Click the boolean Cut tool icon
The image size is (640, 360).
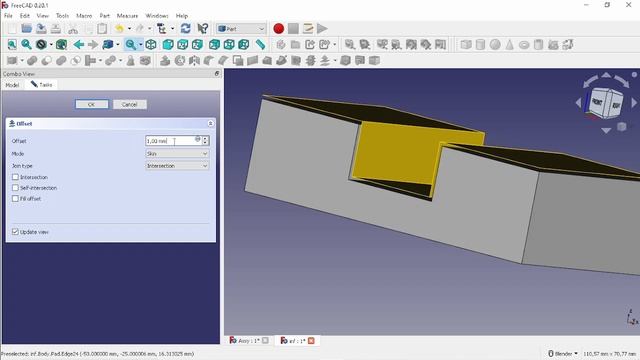[47, 61]
